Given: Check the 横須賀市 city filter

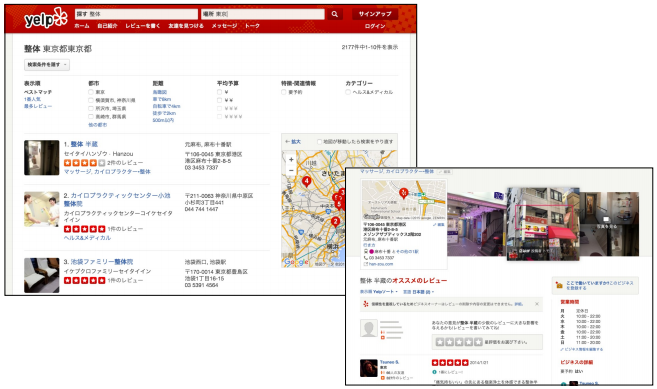Looking at the screenshot, I should point(91,100).
